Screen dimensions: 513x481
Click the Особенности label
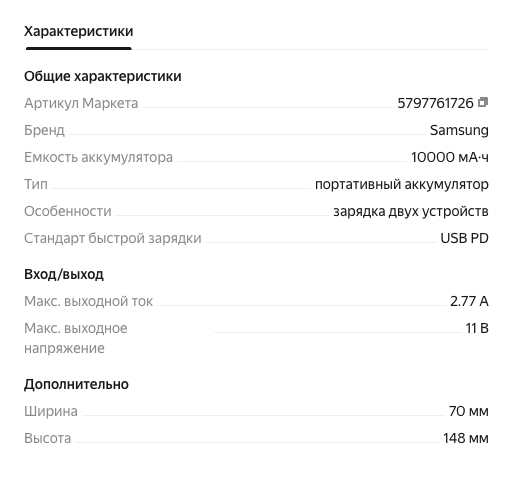(x=68, y=211)
